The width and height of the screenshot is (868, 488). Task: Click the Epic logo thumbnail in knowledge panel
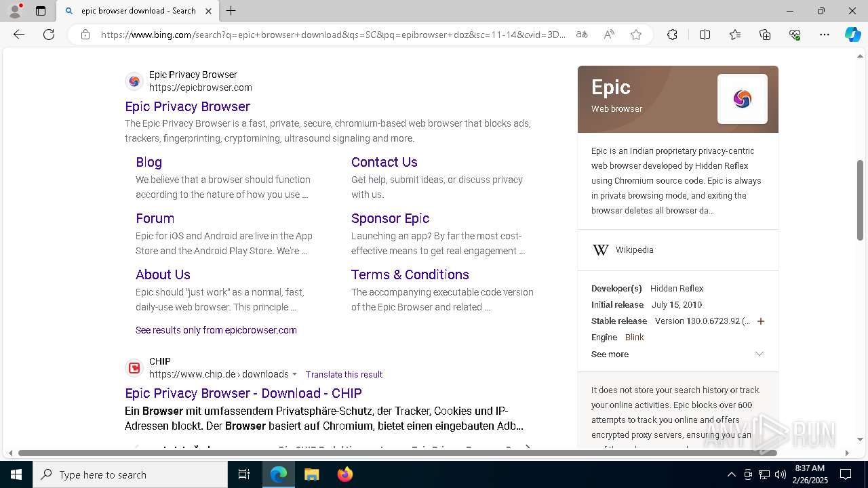(743, 99)
